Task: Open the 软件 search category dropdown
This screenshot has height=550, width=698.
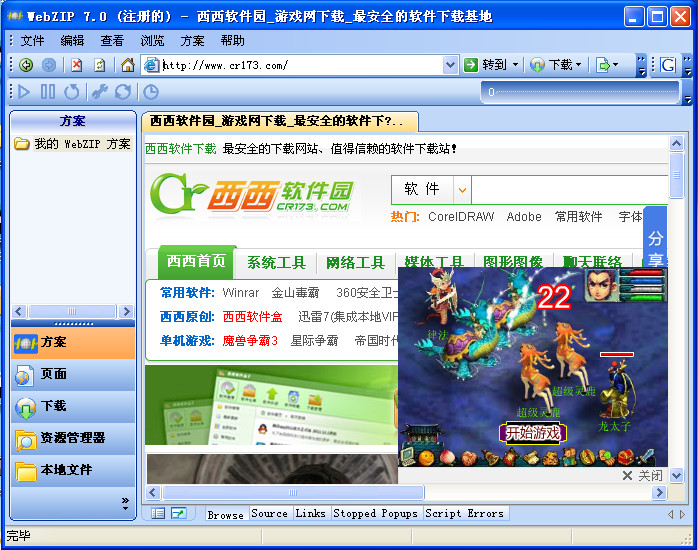Action: tap(462, 190)
